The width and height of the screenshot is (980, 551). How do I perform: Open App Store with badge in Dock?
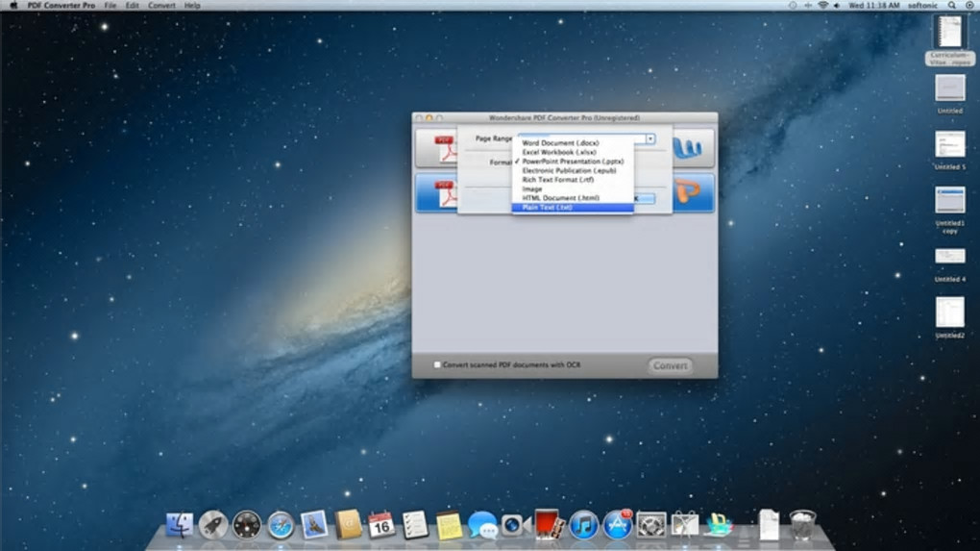[x=618, y=525]
